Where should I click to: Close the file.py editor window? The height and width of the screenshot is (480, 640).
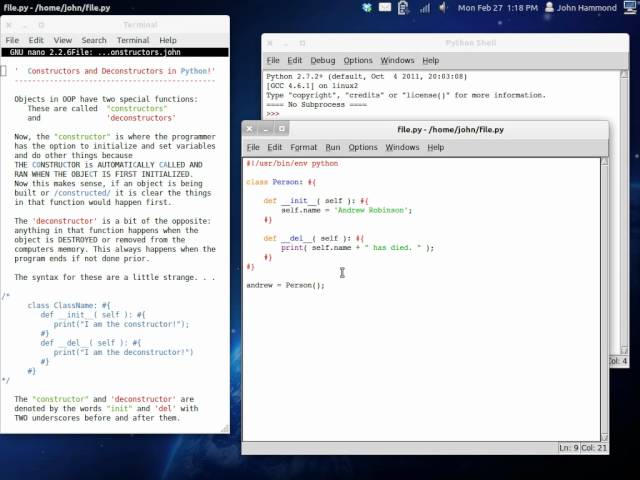click(x=249, y=129)
